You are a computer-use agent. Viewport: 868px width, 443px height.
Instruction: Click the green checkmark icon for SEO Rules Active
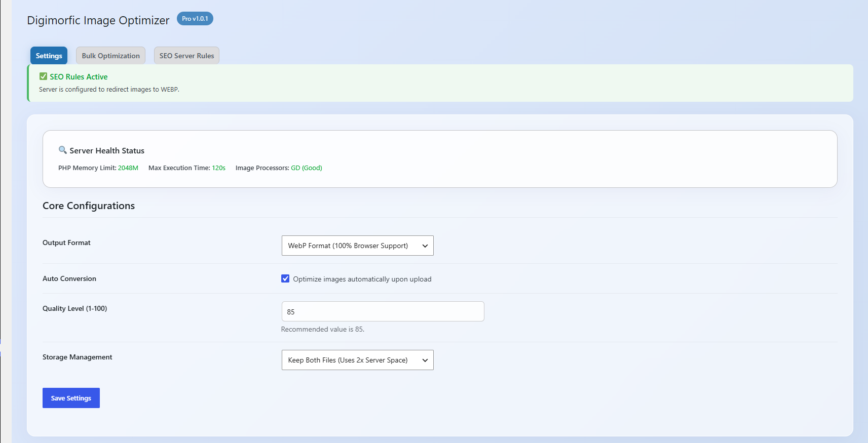tap(43, 76)
